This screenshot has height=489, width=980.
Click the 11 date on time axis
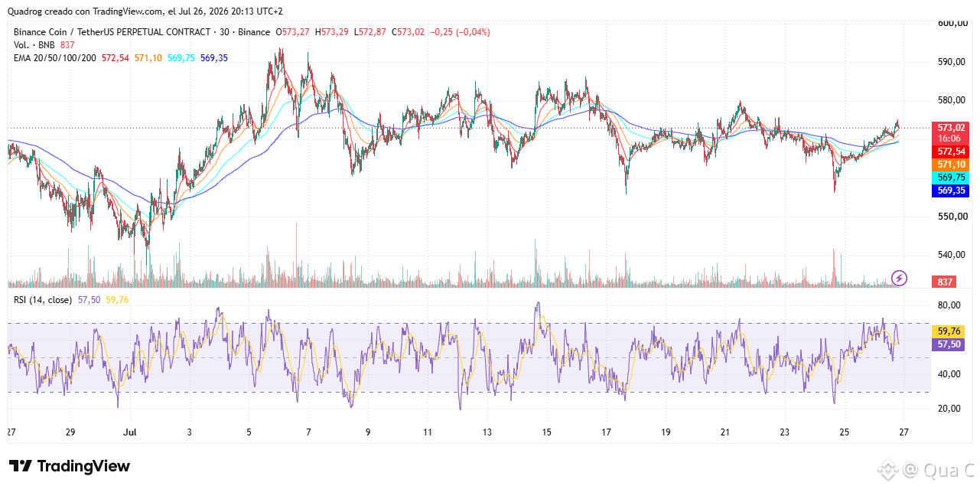point(427,432)
